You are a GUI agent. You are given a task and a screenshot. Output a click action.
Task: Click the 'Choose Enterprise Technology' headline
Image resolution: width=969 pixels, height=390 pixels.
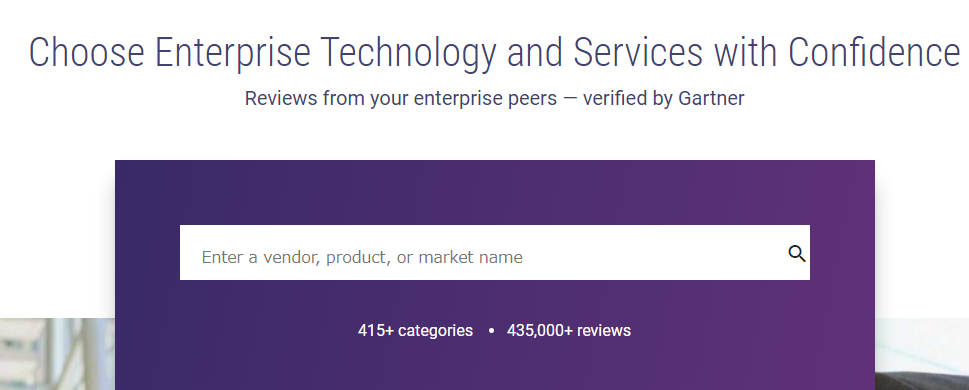coord(263,53)
